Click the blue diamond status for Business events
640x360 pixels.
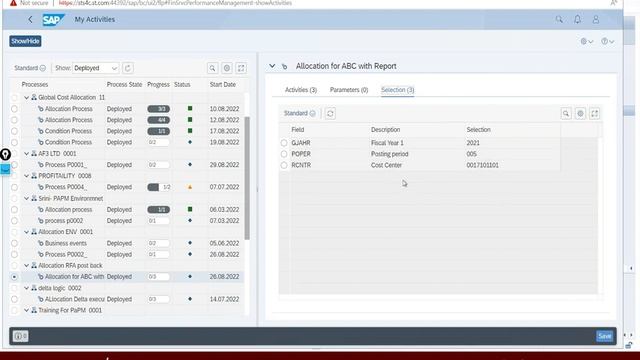tap(190, 243)
